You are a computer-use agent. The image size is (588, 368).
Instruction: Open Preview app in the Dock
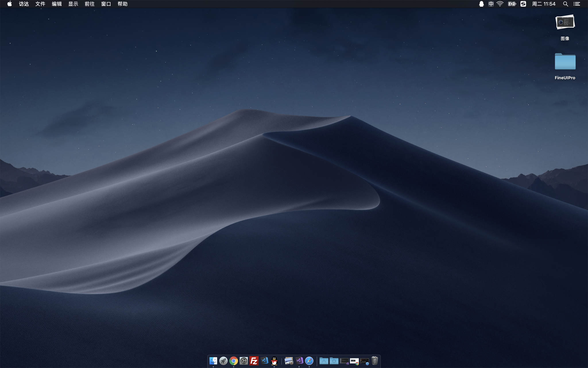click(289, 361)
